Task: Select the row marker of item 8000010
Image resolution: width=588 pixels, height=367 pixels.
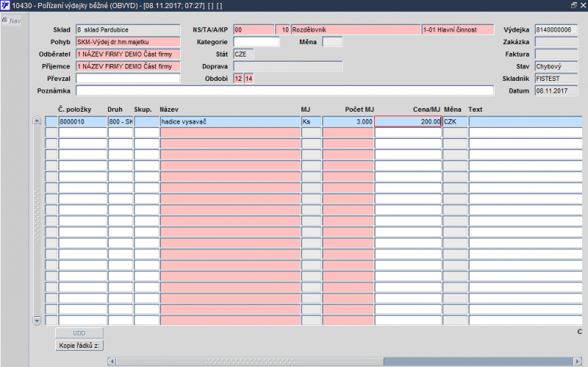Action: (51, 121)
